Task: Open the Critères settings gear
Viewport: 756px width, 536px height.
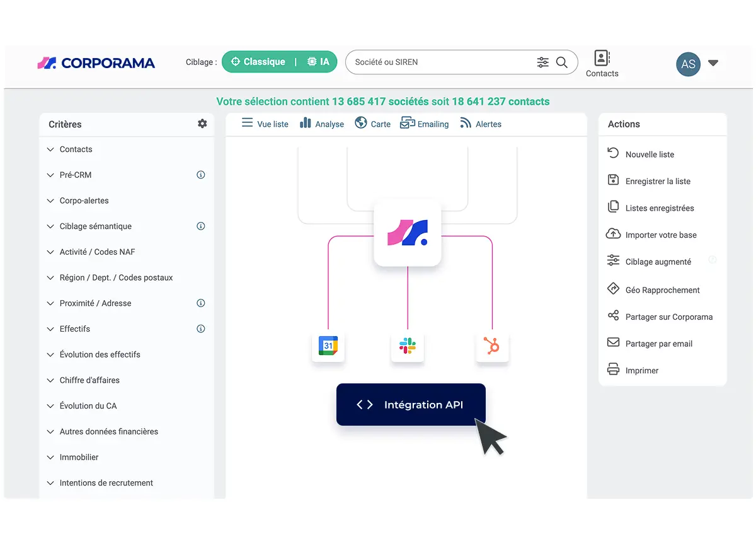Action: pos(202,124)
